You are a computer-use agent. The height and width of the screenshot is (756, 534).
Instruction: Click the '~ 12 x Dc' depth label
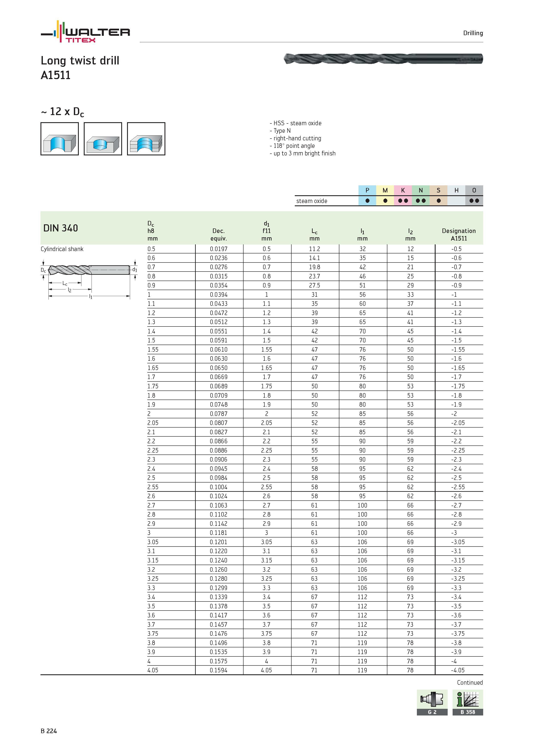tap(62, 112)
